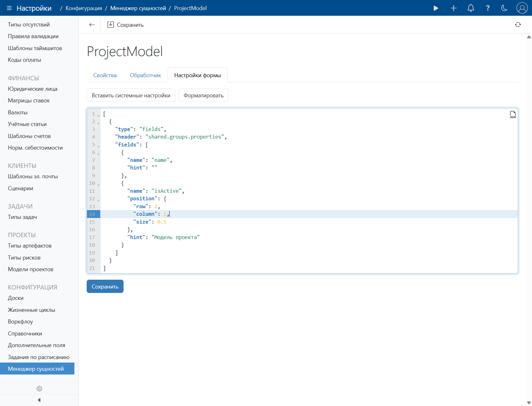Open the notifications bell
Screen dimensions: 532x406
[471, 8]
